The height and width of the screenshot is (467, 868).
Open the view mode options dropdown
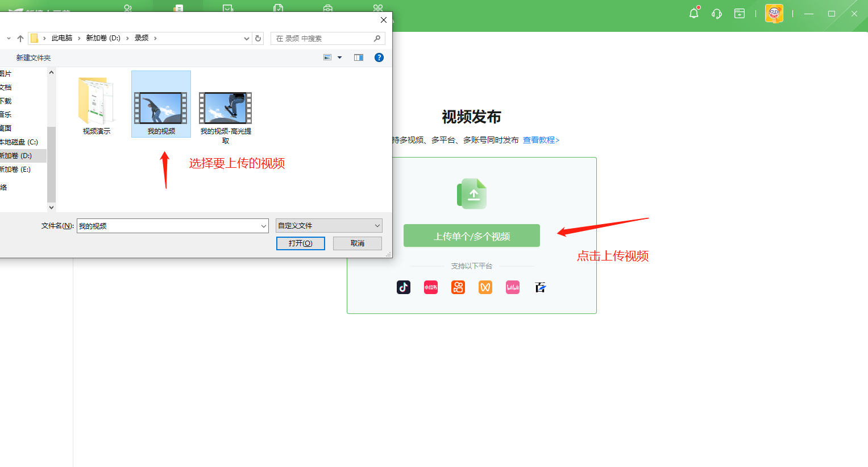coord(340,57)
